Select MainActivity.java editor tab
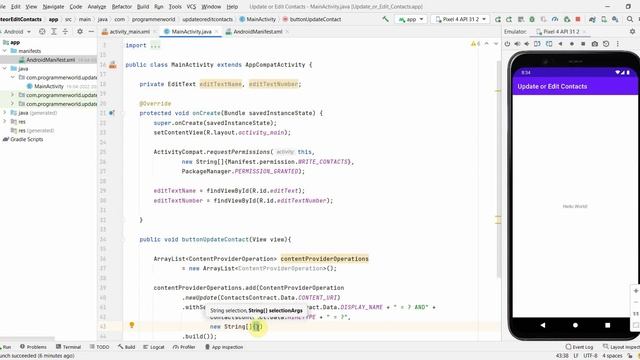Viewport: 640px width, 360px height. point(191,31)
